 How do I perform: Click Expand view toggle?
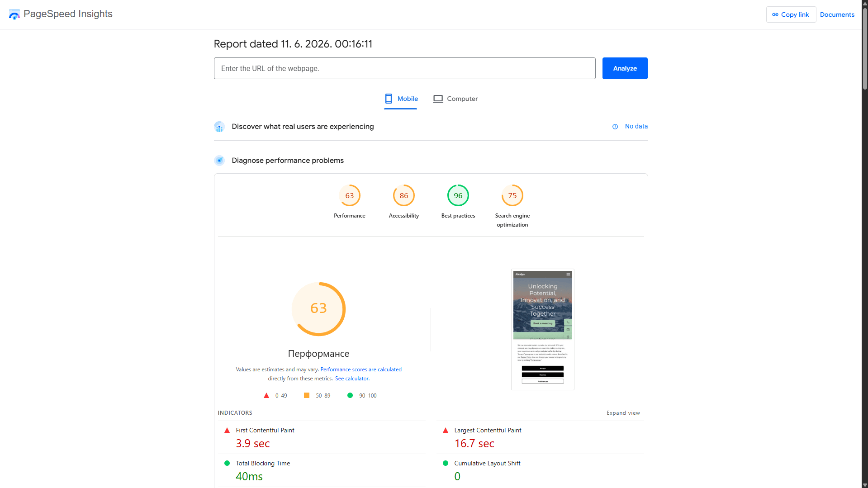point(623,413)
